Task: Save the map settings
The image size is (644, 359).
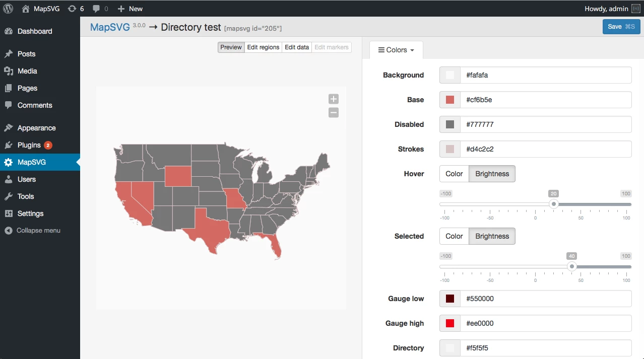Action: (x=621, y=27)
